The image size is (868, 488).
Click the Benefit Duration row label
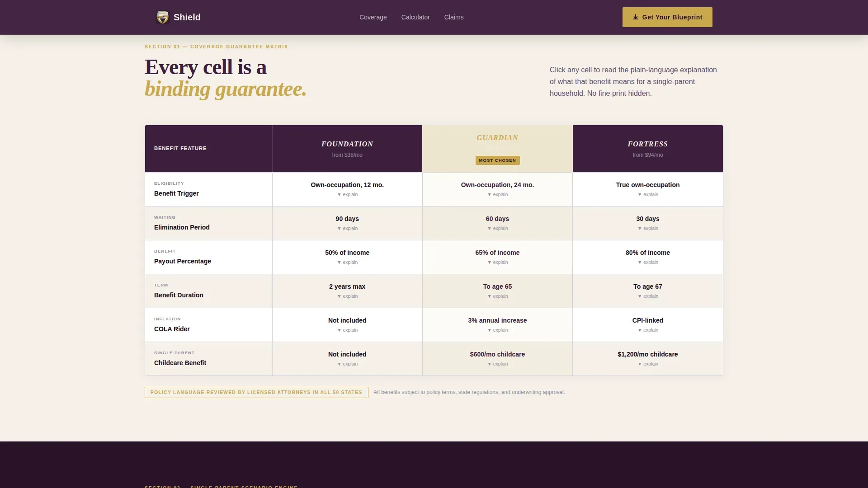[179, 295]
